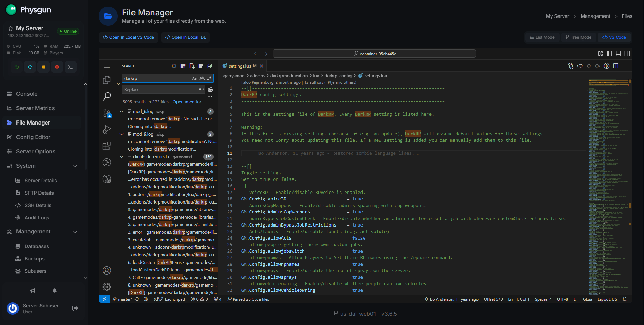Toggle the file blame circle icon

pyautogui.click(x=607, y=66)
